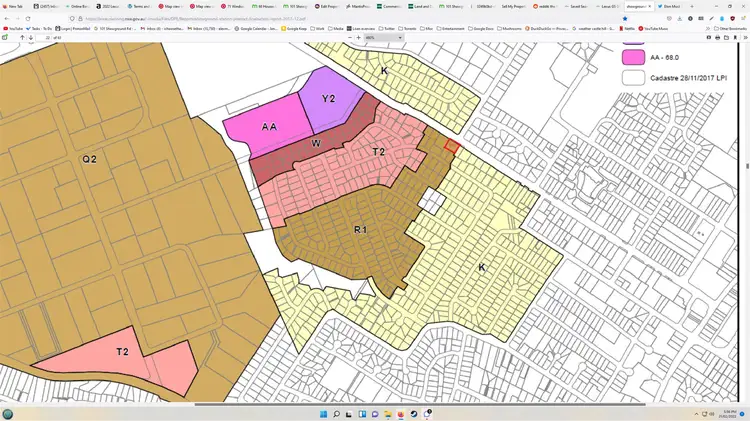Click the browser Reload page button
Image resolution: width=750 pixels, height=421 pixels.
pyautogui.click(x=29, y=18)
